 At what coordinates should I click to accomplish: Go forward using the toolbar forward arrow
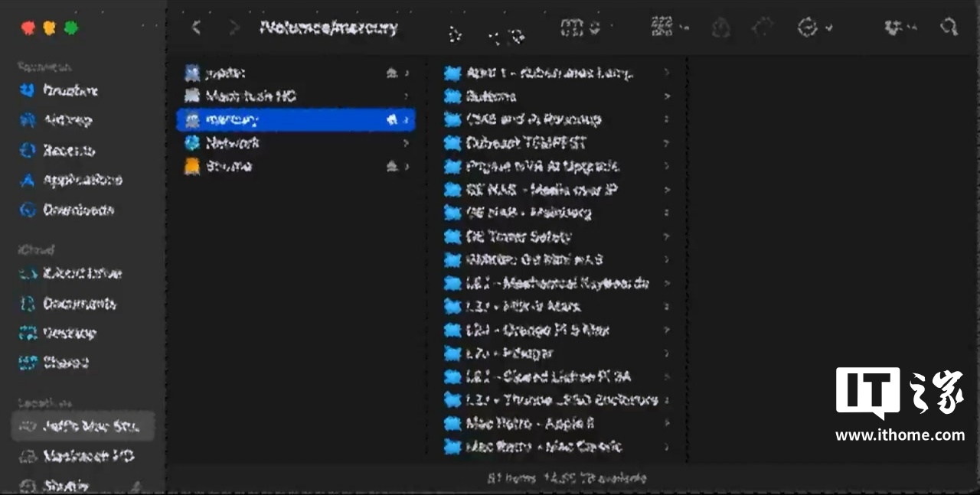coord(234,28)
